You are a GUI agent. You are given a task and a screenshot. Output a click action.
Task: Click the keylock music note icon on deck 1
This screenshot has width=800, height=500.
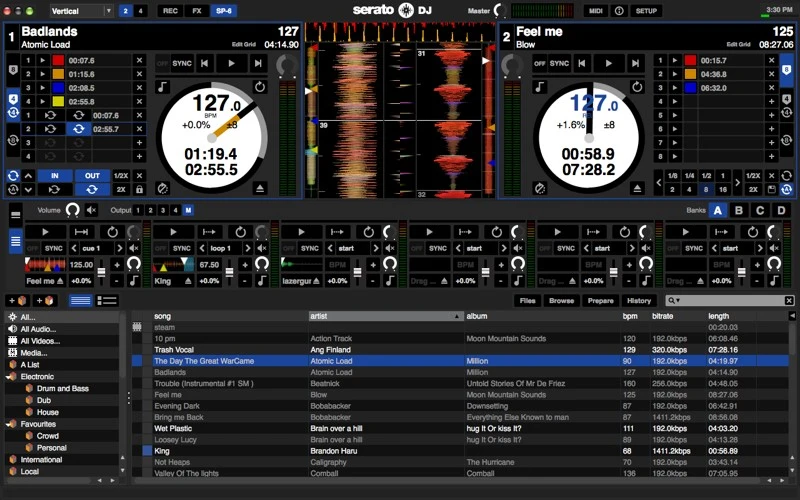pos(163,87)
